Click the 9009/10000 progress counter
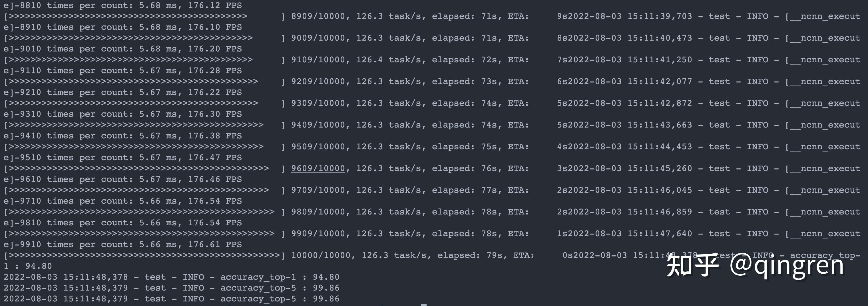 (x=318, y=38)
